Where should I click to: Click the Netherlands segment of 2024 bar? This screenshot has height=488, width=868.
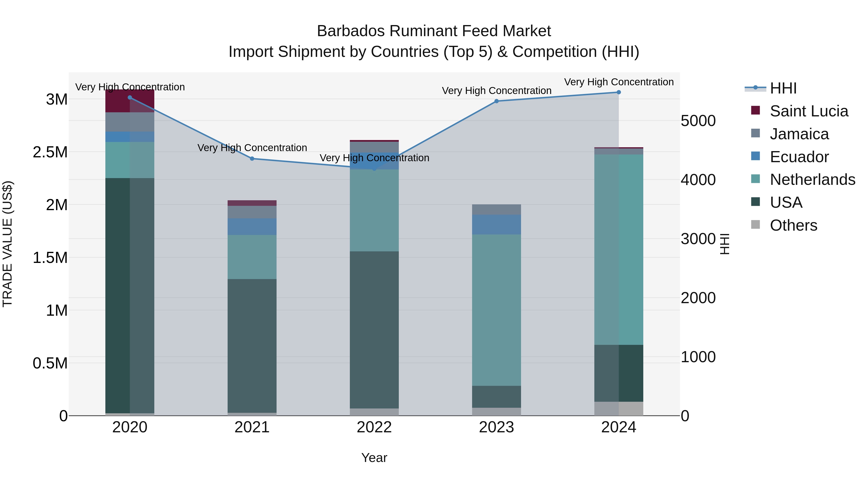coord(619,250)
